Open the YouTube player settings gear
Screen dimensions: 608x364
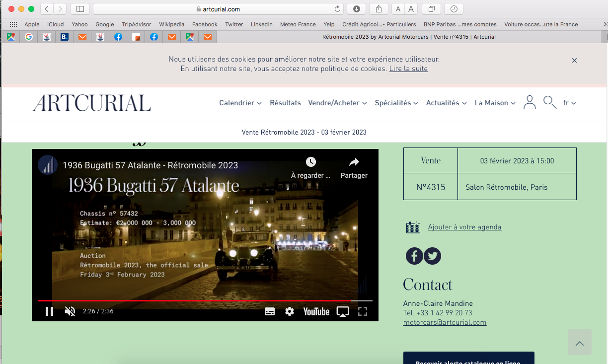coord(290,311)
